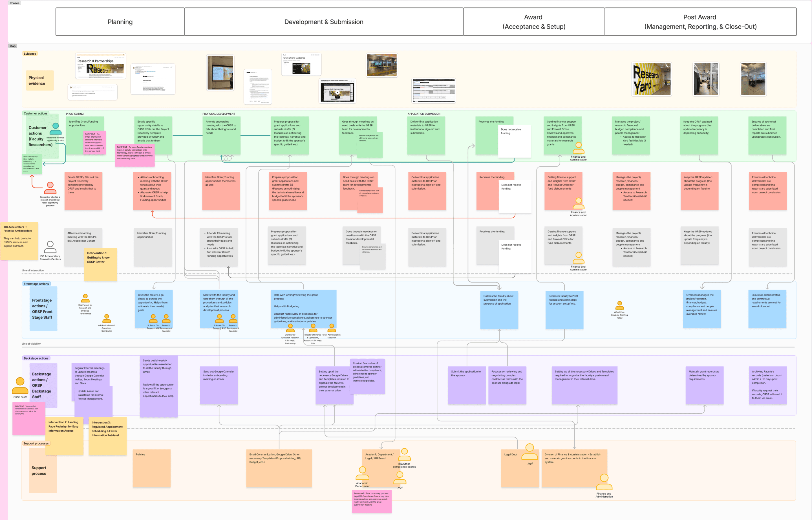Click the teal faculty researcher person icon
Image resolution: width=812 pixels, height=520 pixels.
click(55, 129)
